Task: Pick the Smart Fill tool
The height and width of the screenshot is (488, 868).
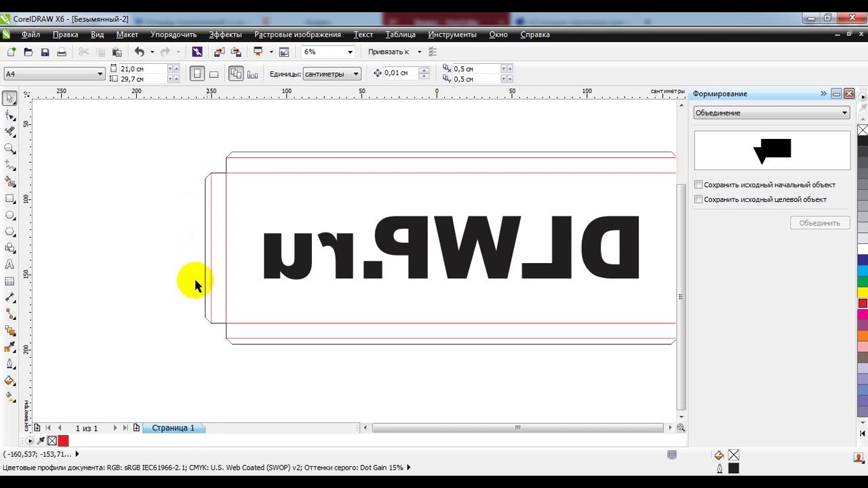Action: coord(9,182)
